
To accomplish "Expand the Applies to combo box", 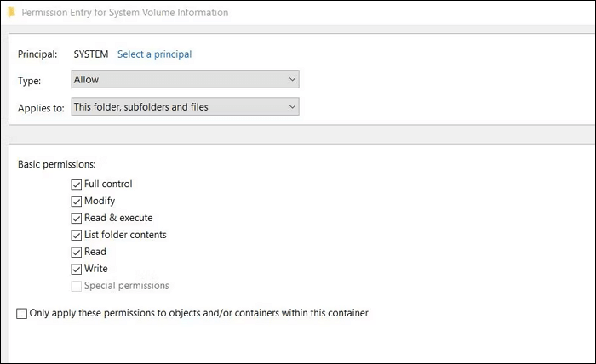I will [x=183, y=107].
